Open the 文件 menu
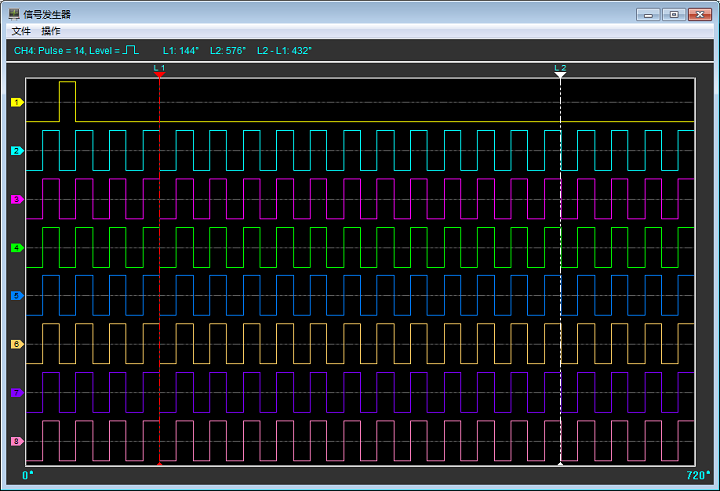The width and height of the screenshot is (720, 491). 21,31
